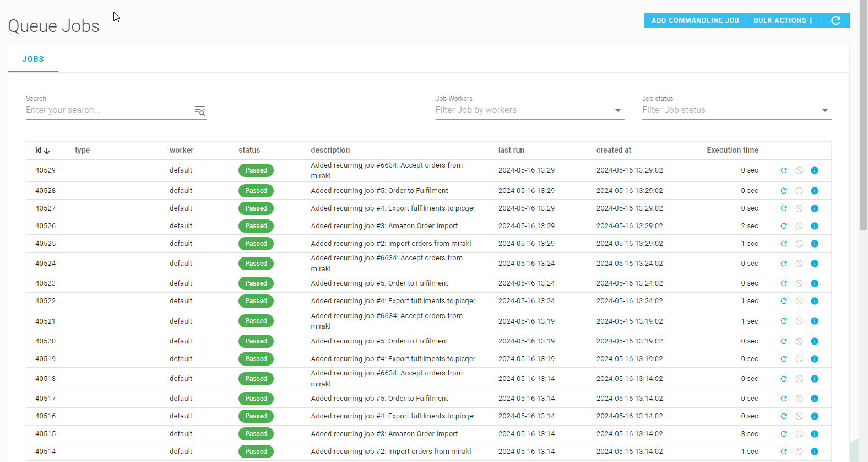868x462 pixels.
Task: Open the info icon for job 40524
Action: [x=815, y=264]
